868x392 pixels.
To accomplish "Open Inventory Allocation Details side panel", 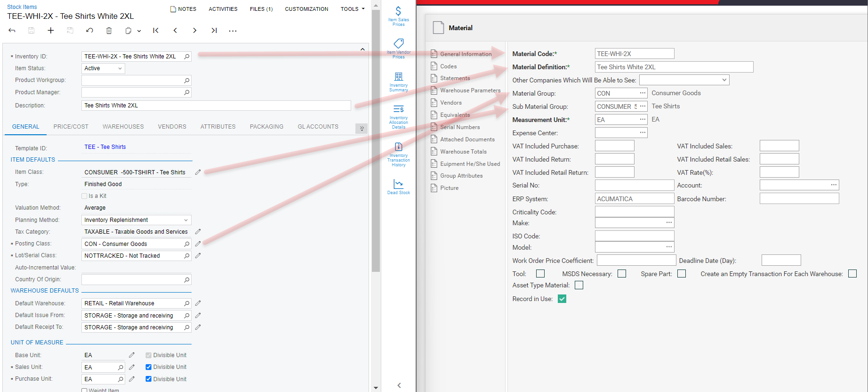I will click(398, 116).
